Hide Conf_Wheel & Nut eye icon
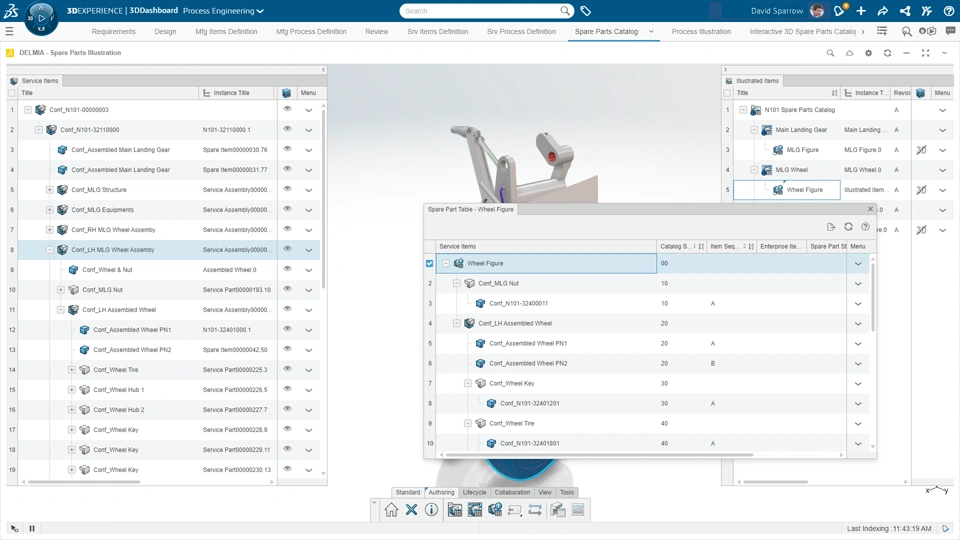This screenshot has height=540, width=960. [x=287, y=269]
